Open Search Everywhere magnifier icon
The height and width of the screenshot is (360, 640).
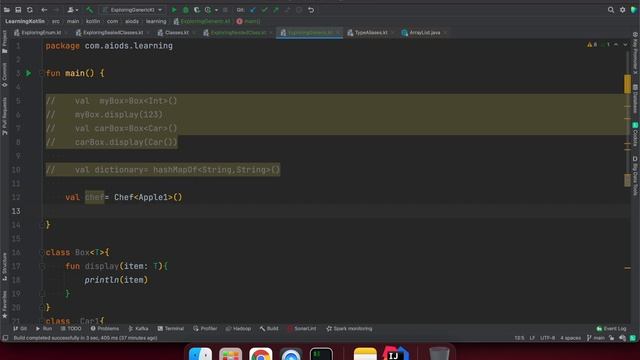pos(611,10)
